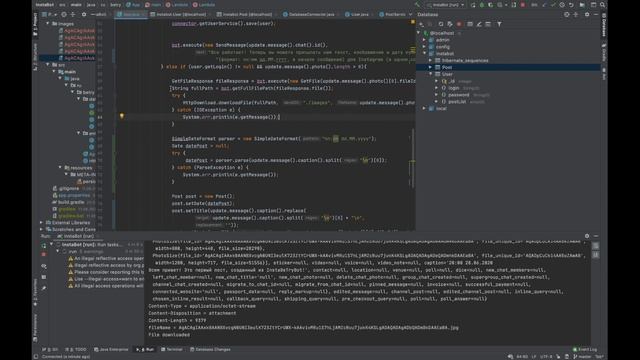Click the search magnifier icon at top right
Viewport: 640px width, 360px height.
[602, 5]
